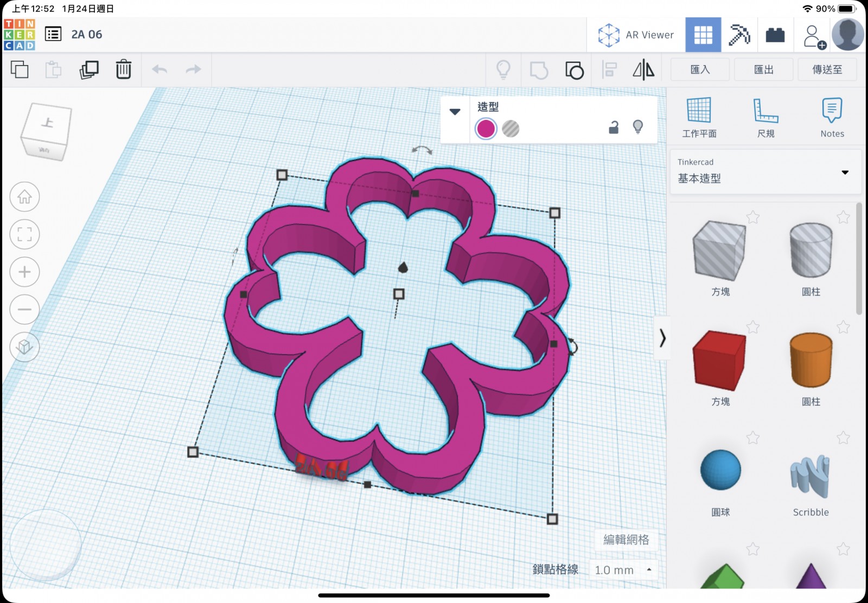The width and height of the screenshot is (868, 603).
Task: Click the 傳送至 send-to button
Action: [827, 69]
